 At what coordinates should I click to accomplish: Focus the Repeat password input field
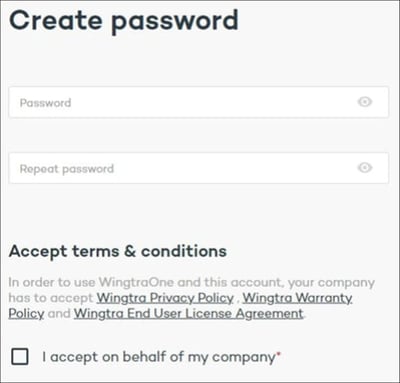point(199,168)
